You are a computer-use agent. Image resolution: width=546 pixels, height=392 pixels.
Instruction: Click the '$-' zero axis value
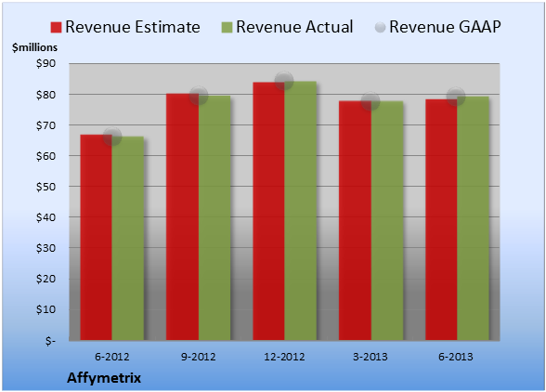[50, 340]
